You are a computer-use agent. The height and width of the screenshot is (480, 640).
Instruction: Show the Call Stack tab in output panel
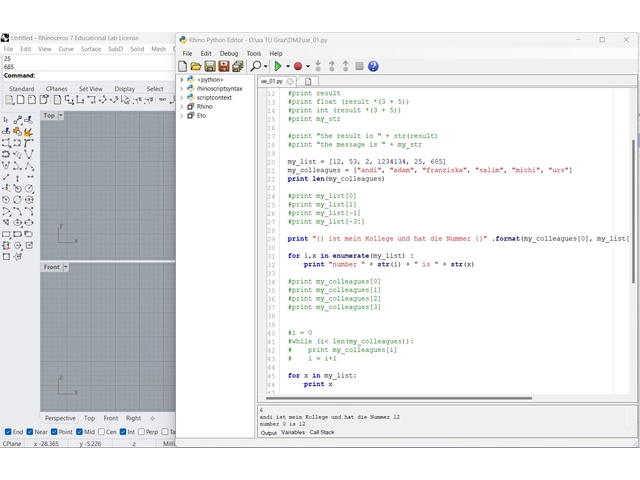click(x=322, y=432)
